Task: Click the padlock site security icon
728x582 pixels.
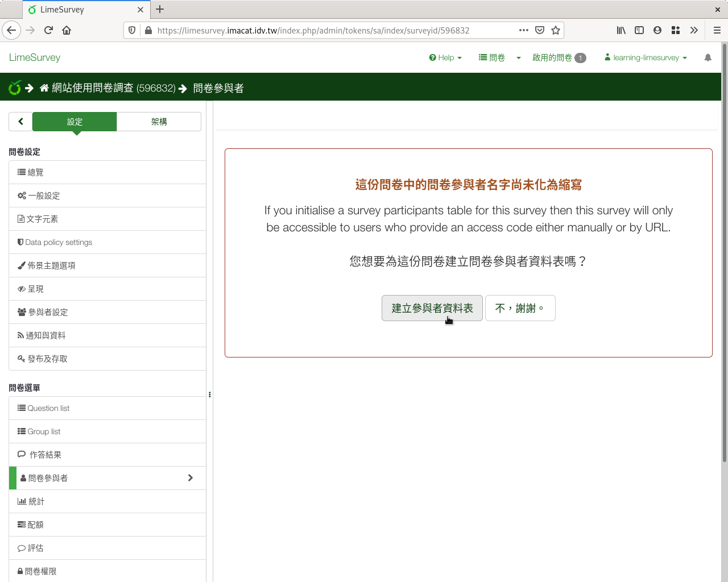Action: [148, 30]
